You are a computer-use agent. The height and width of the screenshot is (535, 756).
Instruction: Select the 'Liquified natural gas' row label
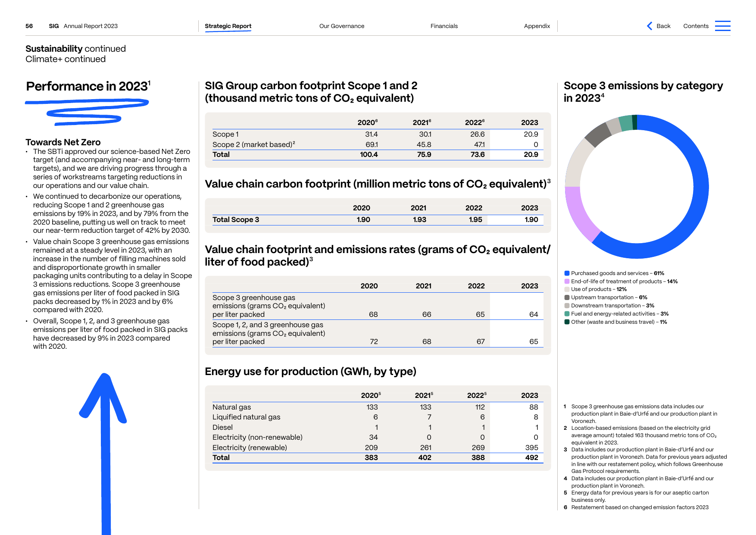click(x=246, y=417)
